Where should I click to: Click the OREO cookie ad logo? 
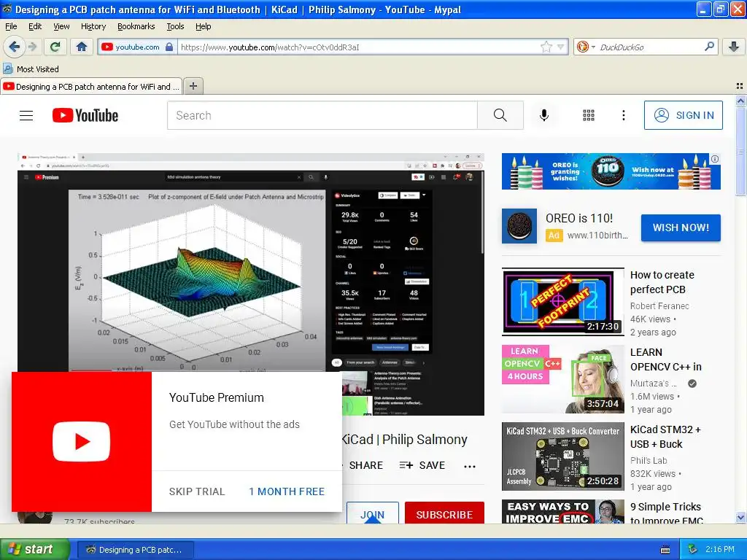519,226
